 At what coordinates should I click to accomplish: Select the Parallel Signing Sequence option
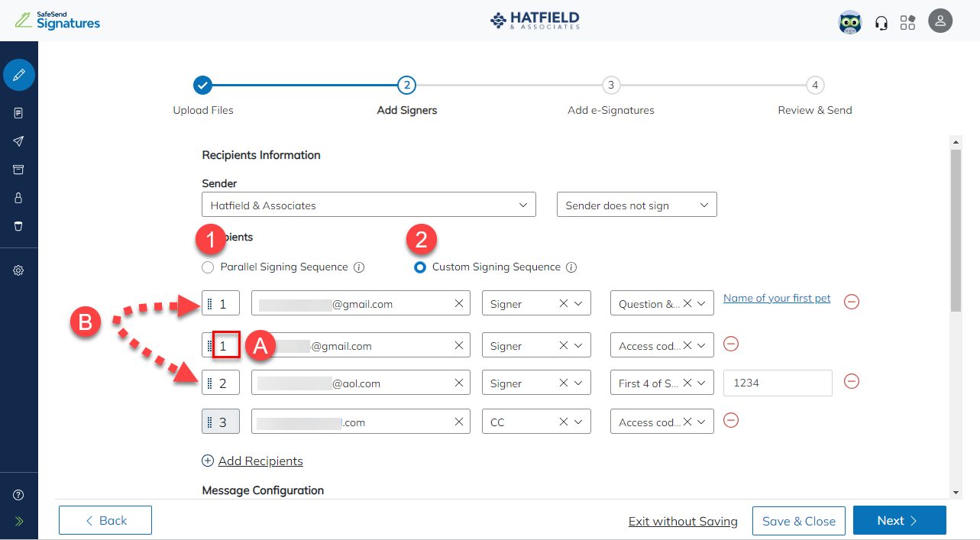(x=207, y=267)
